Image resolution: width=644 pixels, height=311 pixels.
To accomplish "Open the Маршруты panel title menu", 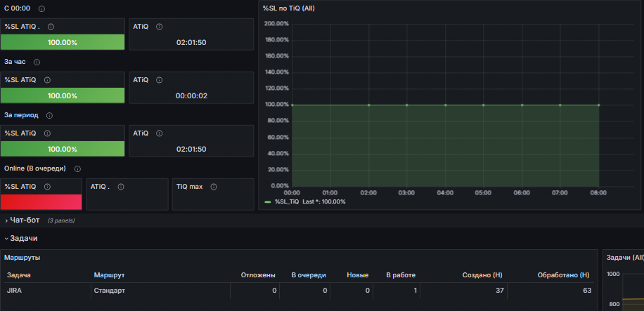I will [x=22, y=258].
